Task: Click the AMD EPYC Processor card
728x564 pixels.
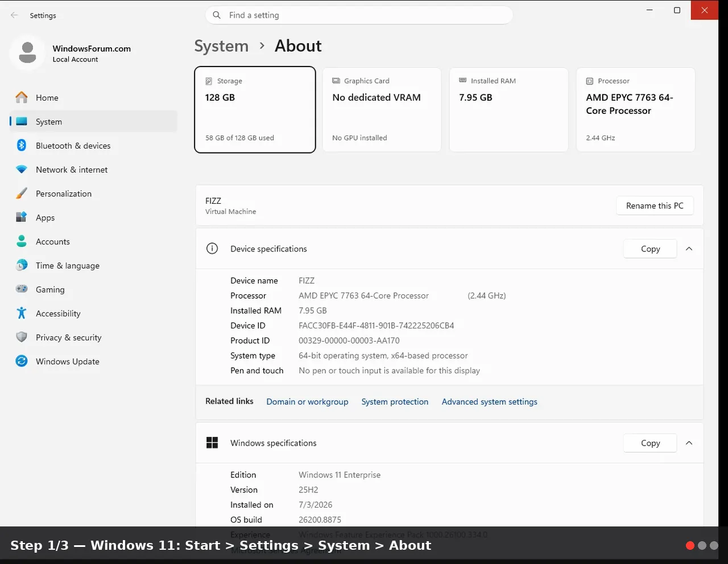Action: (x=635, y=110)
